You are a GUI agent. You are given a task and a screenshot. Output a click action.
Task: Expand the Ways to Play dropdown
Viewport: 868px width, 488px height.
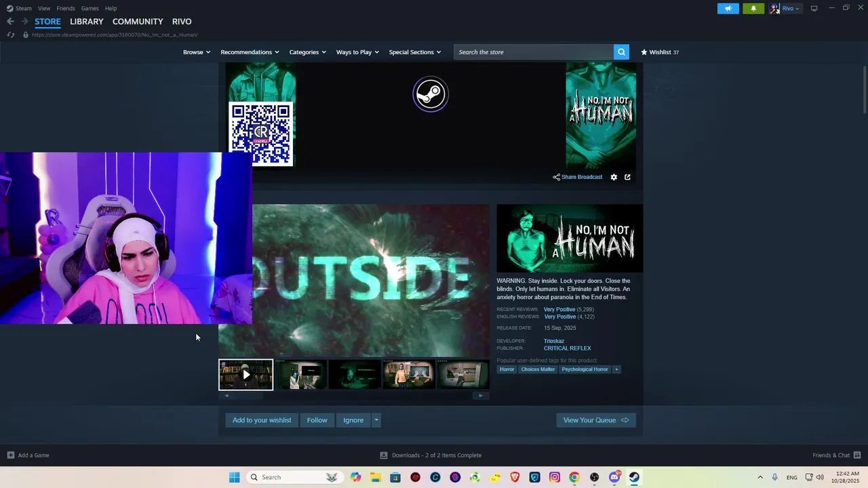(x=357, y=52)
